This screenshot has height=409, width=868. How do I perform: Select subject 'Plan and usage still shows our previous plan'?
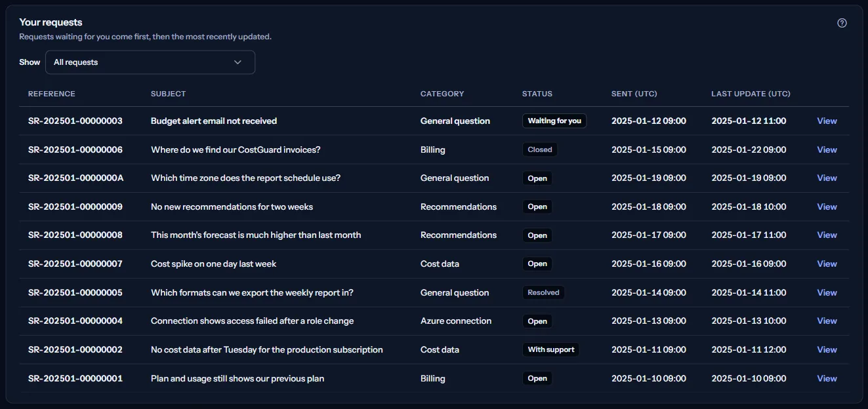coord(238,378)
